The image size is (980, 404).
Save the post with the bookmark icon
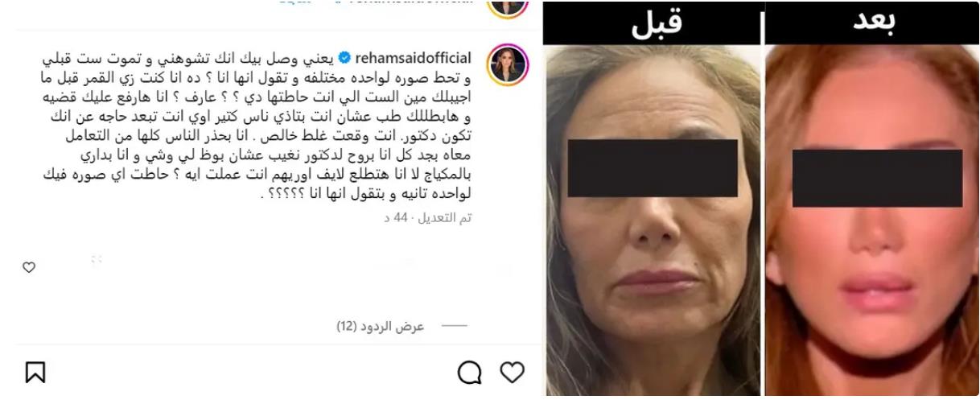point(35,372)
